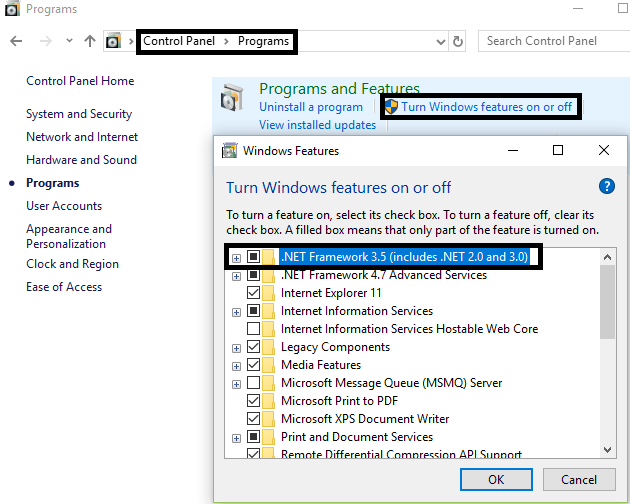
Task: Select Microsoft Print to PDF label
Action: (340, 401)
